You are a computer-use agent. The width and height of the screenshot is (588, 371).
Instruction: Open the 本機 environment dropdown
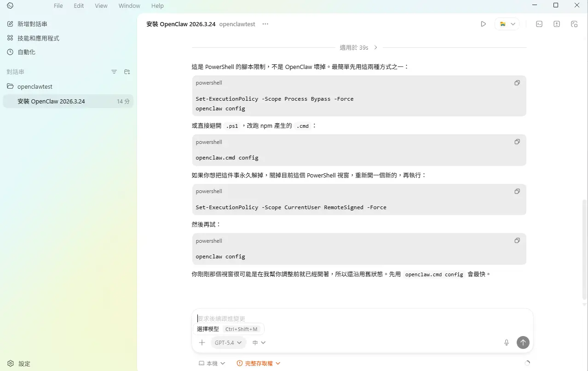[x=212, y=363]
